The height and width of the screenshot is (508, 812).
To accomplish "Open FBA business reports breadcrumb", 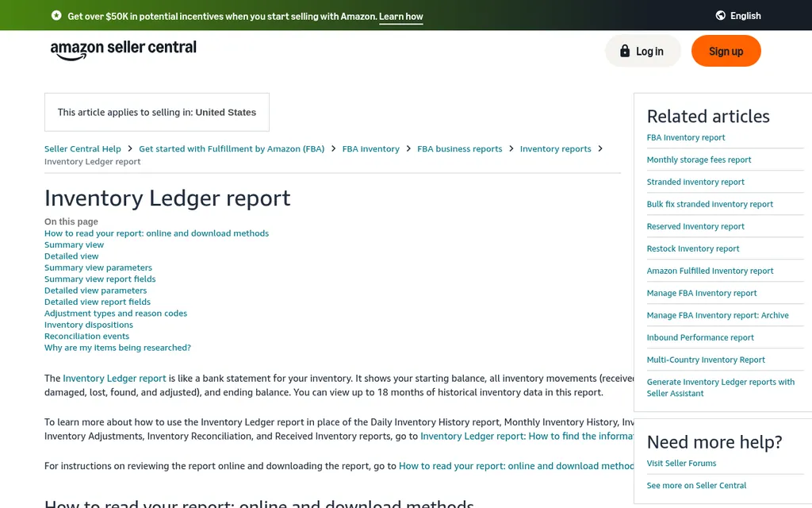I will 460,148.
